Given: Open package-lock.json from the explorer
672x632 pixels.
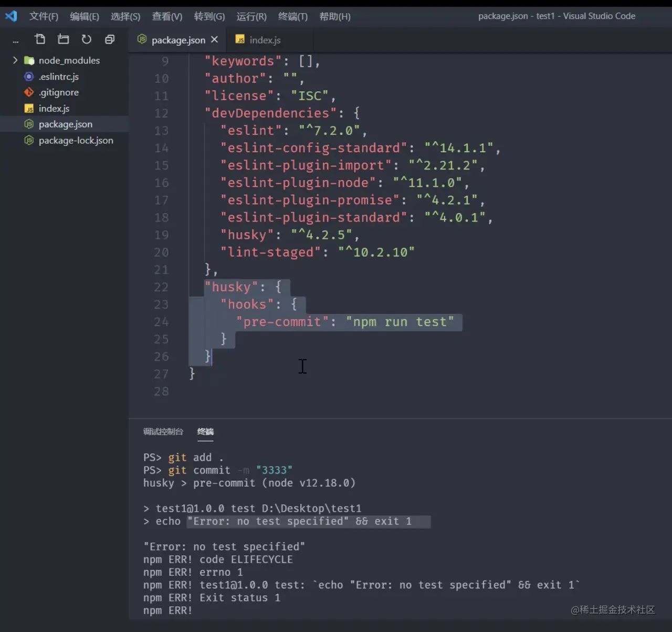Looking at the screenshot, I should click(x=76, y=141).
